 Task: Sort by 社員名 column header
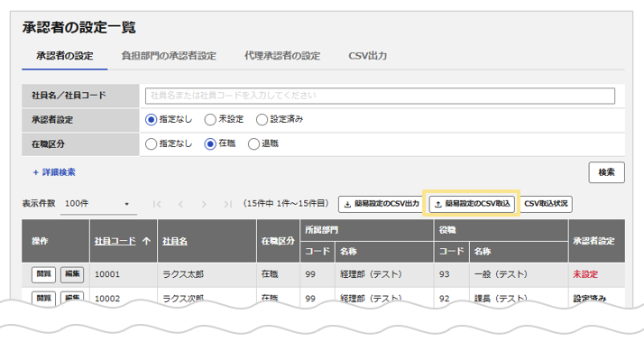[175, 241]
